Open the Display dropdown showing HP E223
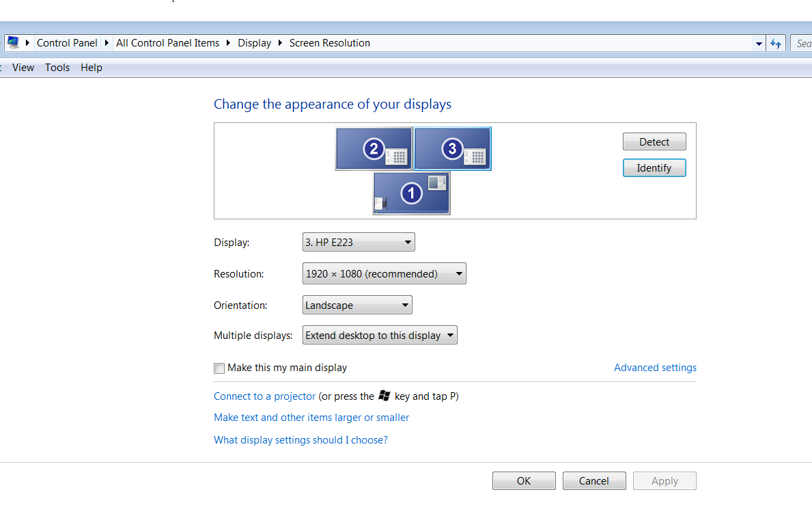This screenshot has width=812, height=531. (x=359, y=242)
